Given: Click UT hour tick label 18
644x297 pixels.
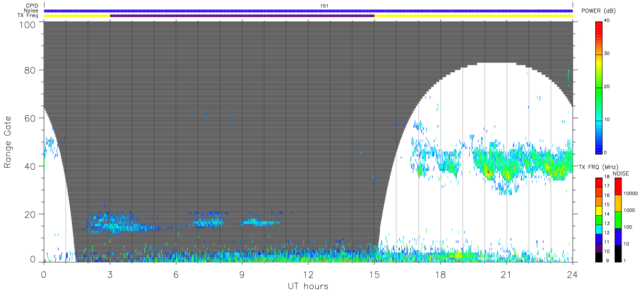Looking at the screenshot, I should (441, 274).
